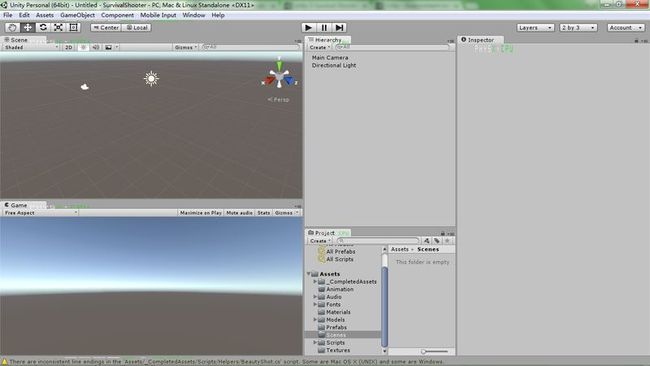Screen dimensions: 650x366
Task: Open Free Aspect dropdown in Game view
Action: (40, 213)
